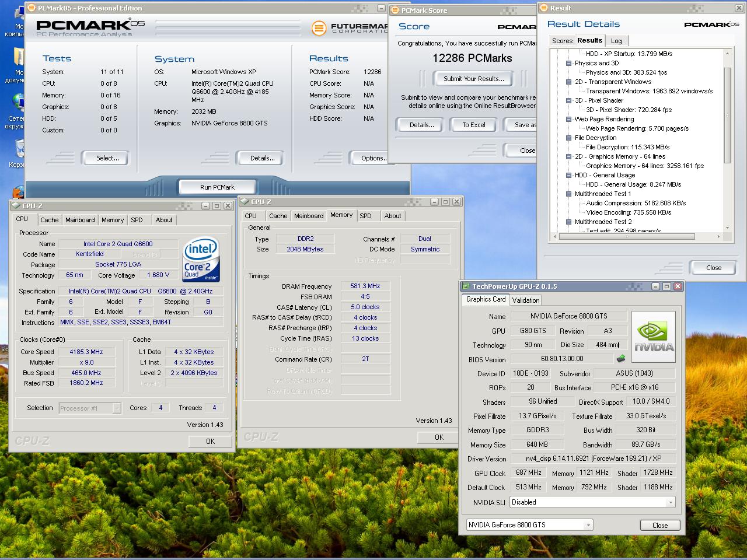Viewport: 747px width, 560px height.
Task: Click the result tree scroll down arrow
Action: 727,228
